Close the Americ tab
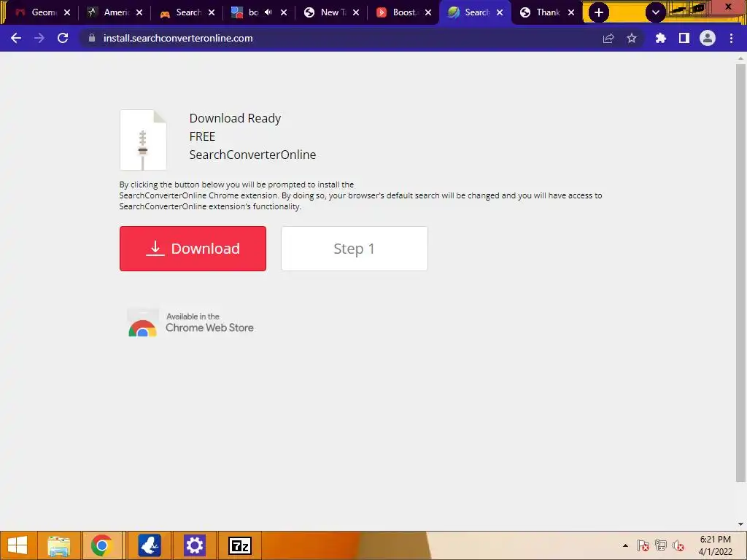The width and height of the screenshot is (747, 560). 139,12
